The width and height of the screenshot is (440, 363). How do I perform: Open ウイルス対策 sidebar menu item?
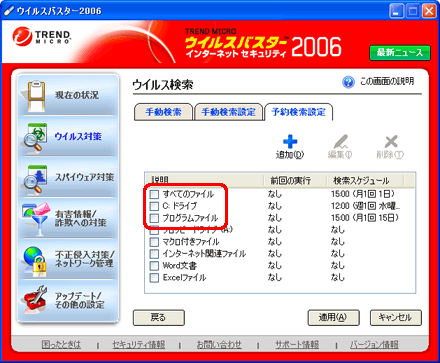click(x=68, y=137)
